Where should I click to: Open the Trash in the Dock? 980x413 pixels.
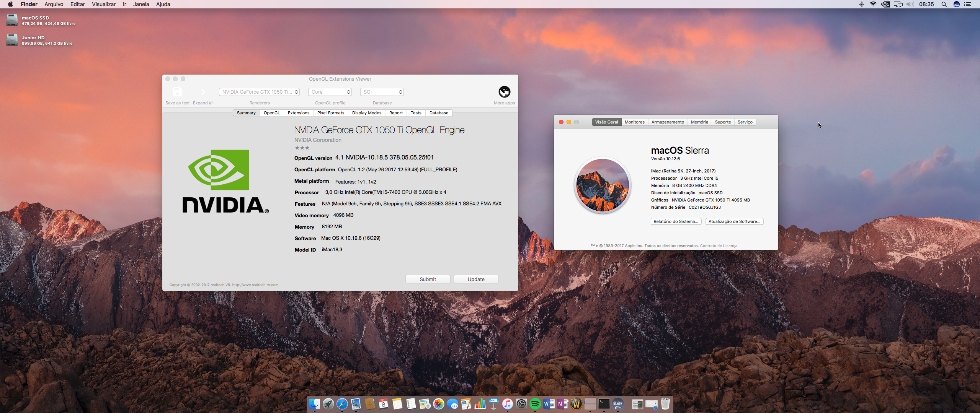point(665,404)
